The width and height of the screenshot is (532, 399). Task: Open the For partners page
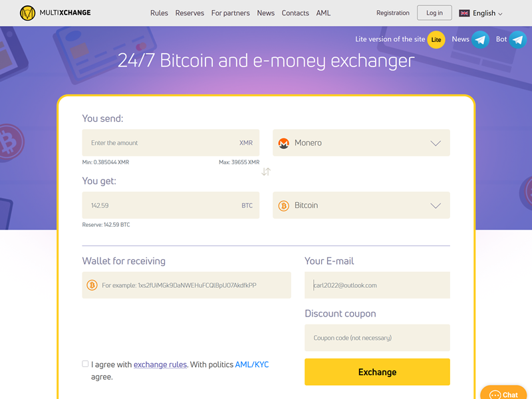(230, 13)
